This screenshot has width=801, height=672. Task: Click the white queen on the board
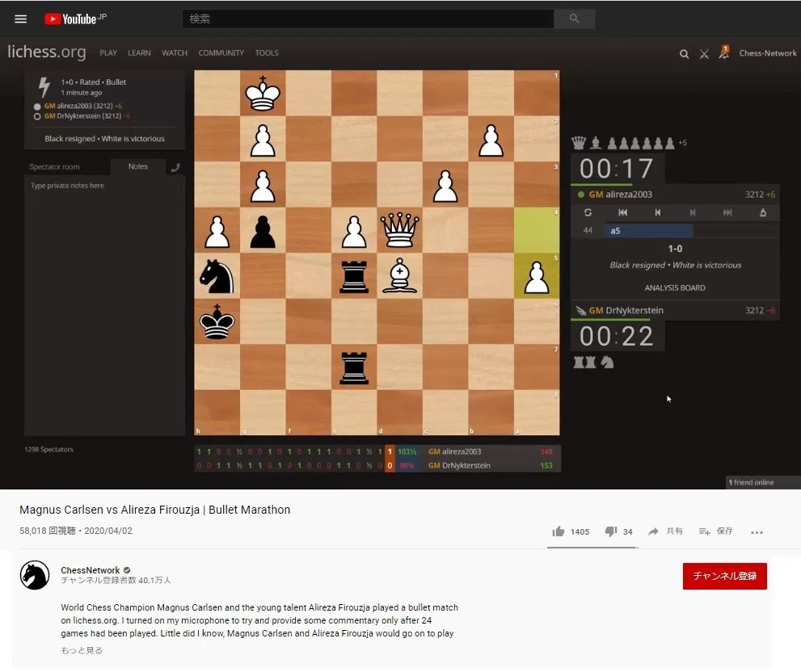(x=399, y=230)
